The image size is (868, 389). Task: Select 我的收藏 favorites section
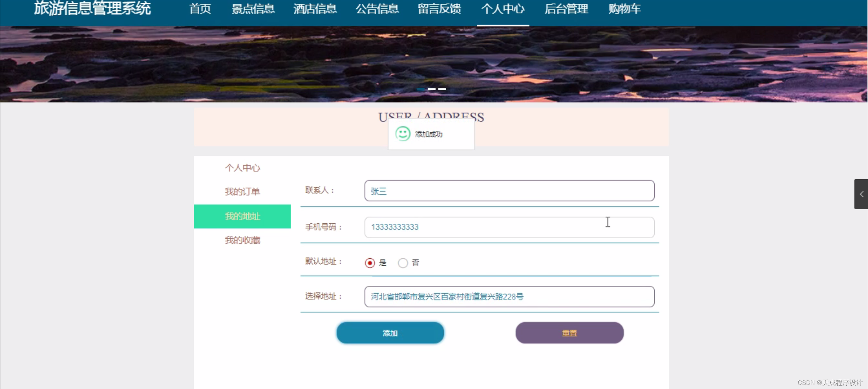click(242, 240)
